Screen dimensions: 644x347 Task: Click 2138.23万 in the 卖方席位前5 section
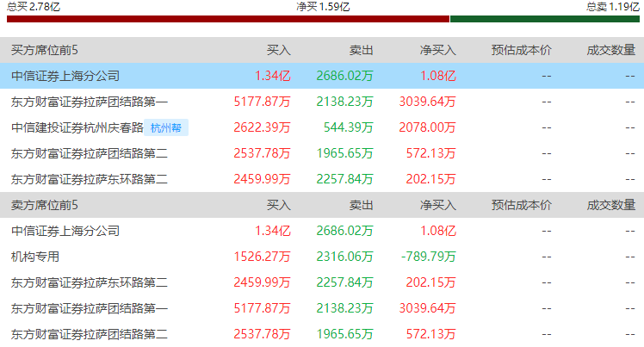(x=344, y=308)
